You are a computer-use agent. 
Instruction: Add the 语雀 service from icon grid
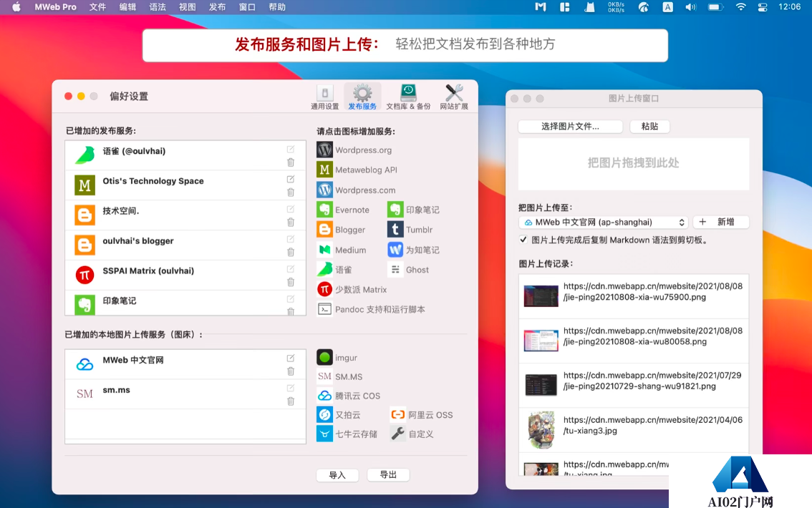coord(324,270)
